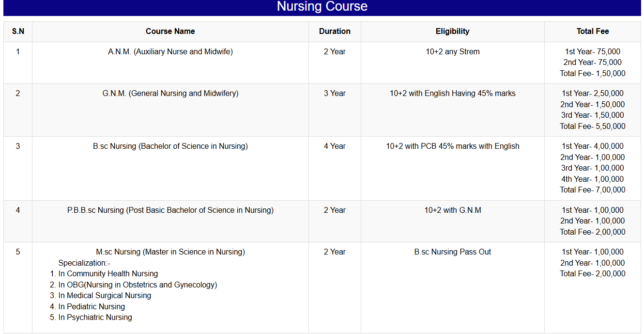
Task: Select P.B.B.sc Nursing Post Basic course name
Action: [x=170, y=210]
